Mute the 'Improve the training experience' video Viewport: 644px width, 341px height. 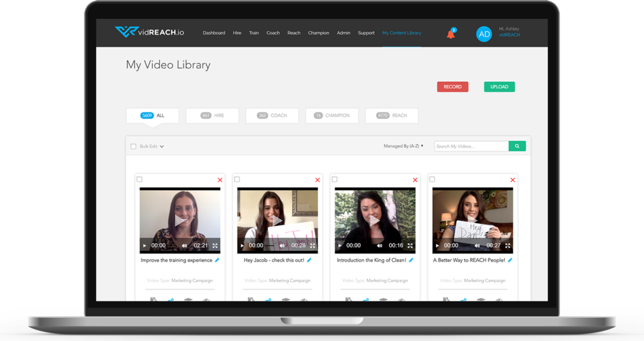(x=184, y=245)
